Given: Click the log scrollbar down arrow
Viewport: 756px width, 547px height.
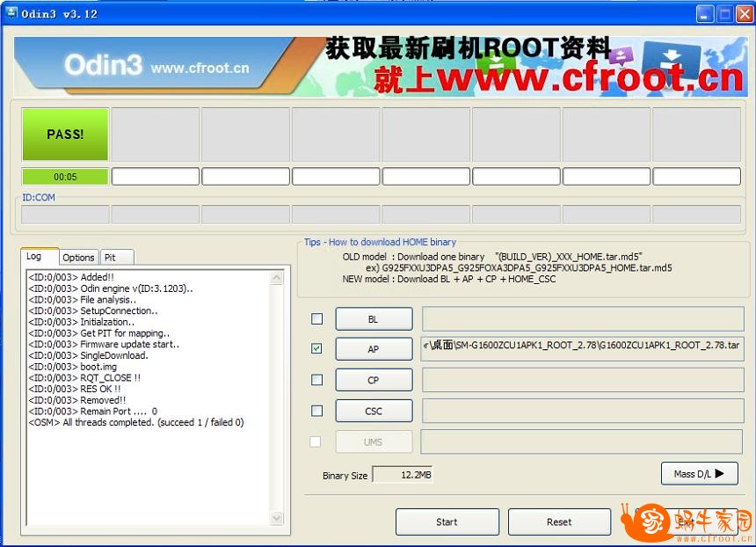Looking at the screenshot, I should 277,519.
